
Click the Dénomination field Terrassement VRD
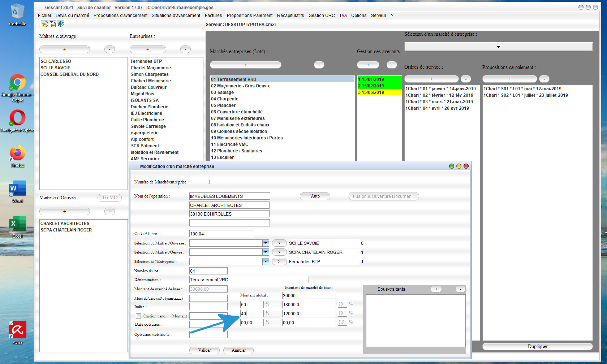(x=249, y=279)
